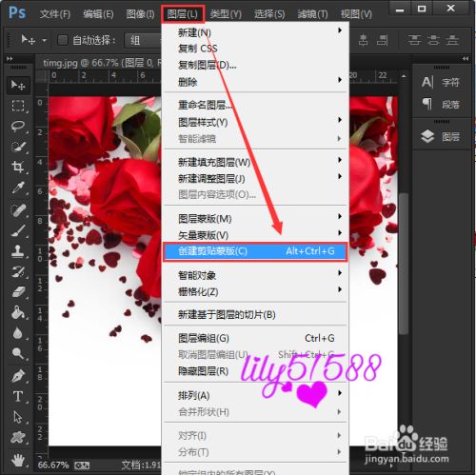The image size is (476, 475).
Task: Select the History Brush tool
Action: (18, 271)
